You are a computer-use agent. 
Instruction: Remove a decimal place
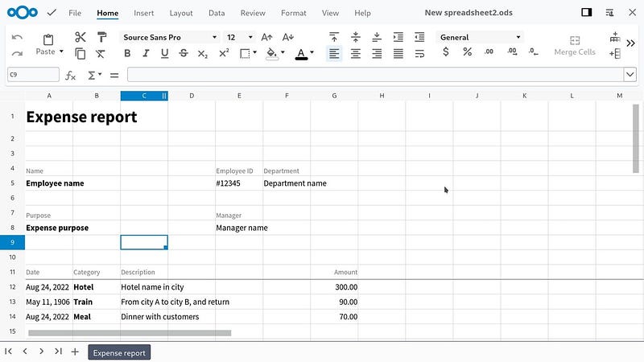pos(533,51)
